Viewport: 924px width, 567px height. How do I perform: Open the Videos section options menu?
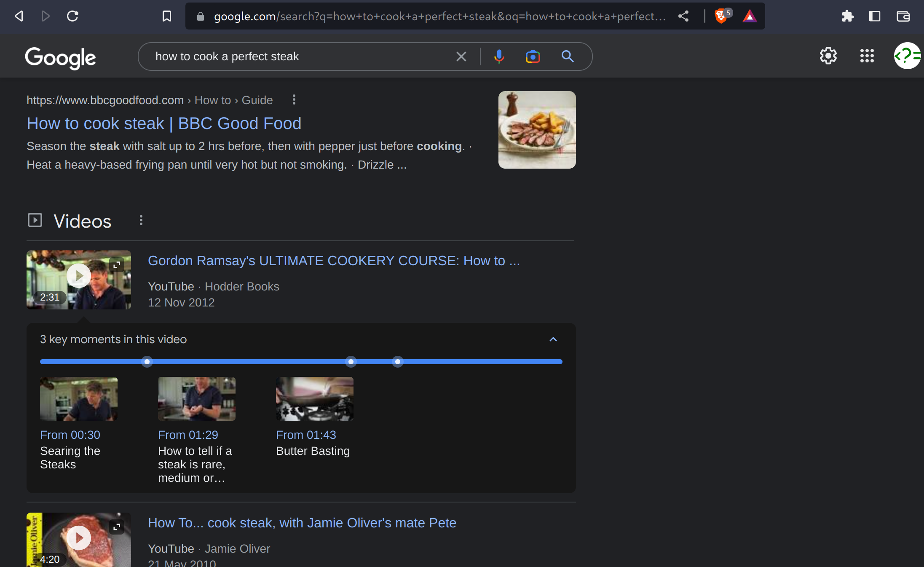coord(141,220)
